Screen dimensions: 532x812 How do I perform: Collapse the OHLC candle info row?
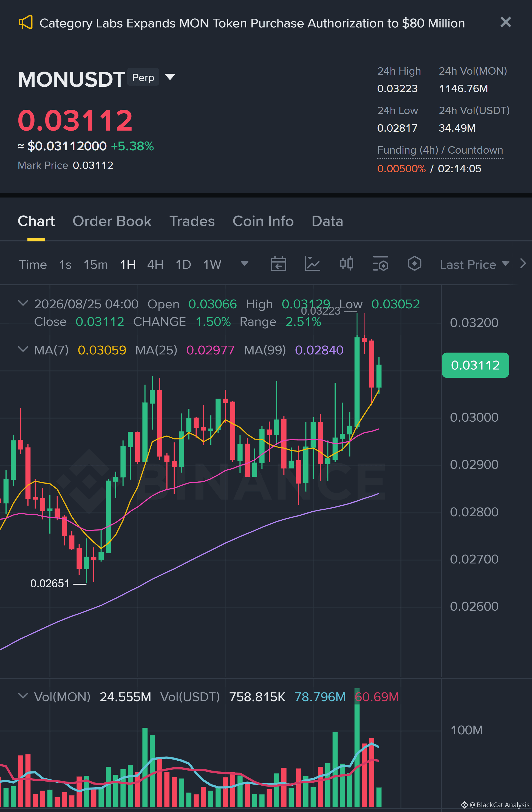click(22, 303)
